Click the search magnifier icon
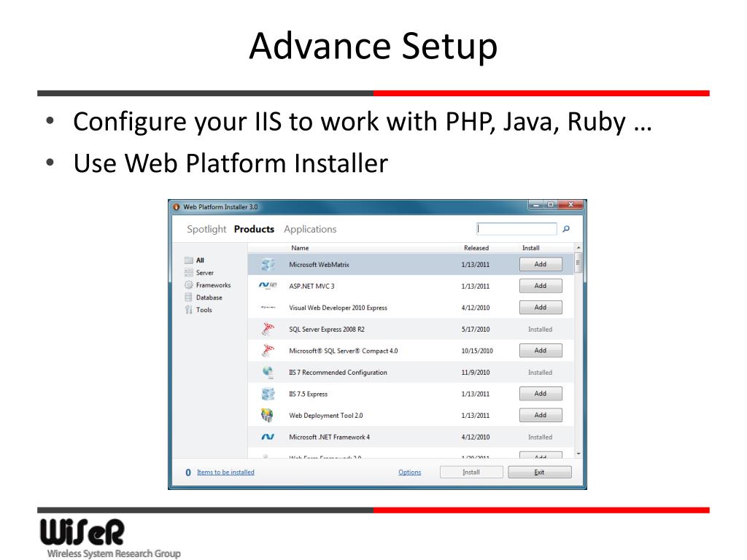 click(x=566, y=229)
